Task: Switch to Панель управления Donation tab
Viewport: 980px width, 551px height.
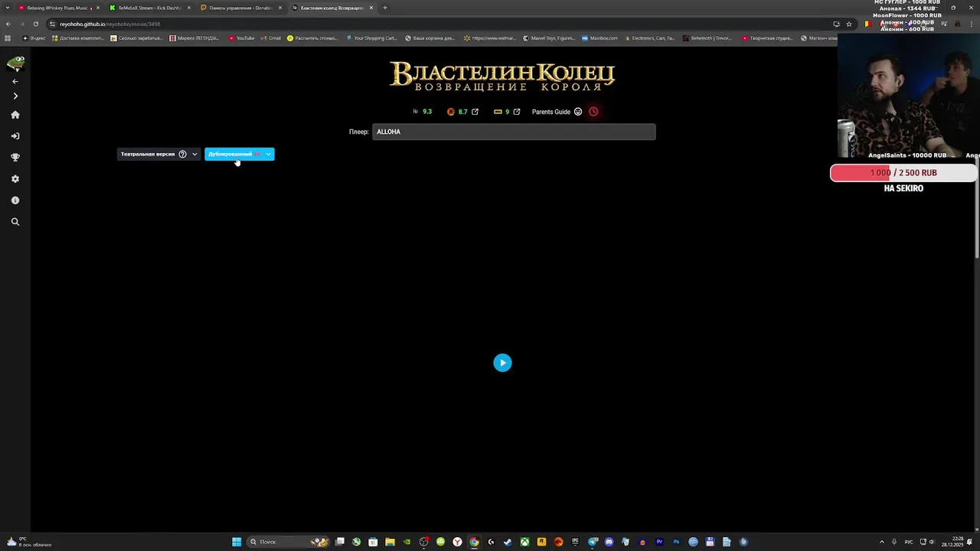Action: (240, 8)
